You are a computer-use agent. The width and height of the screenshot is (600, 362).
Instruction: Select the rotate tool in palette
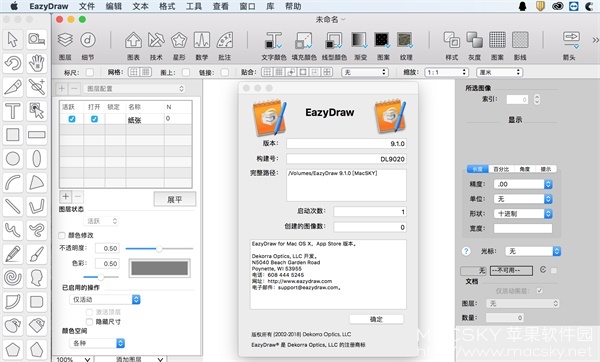pos(13,63)
